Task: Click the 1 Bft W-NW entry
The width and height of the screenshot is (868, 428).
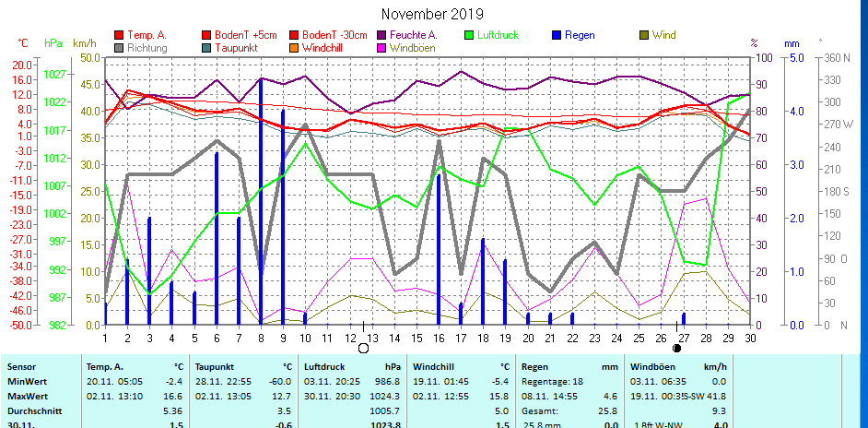Action: [x=658, y=425]
